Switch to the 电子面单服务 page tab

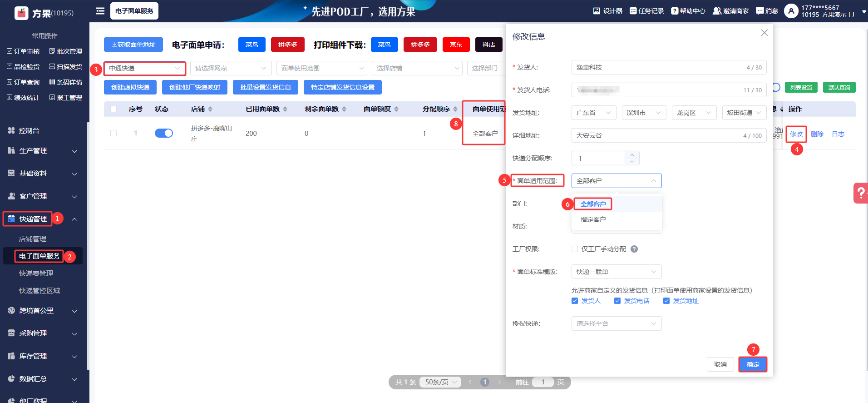point(134,11)
